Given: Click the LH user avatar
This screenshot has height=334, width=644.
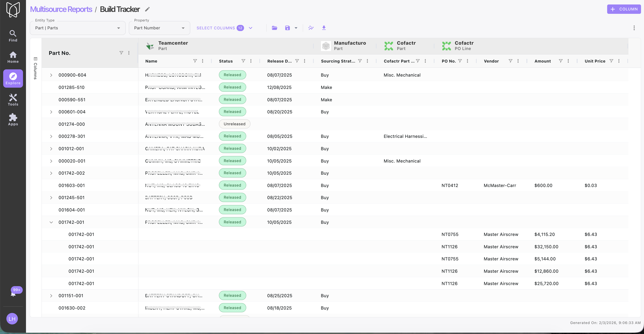Looking at the screenshot, I should point(12,319).
